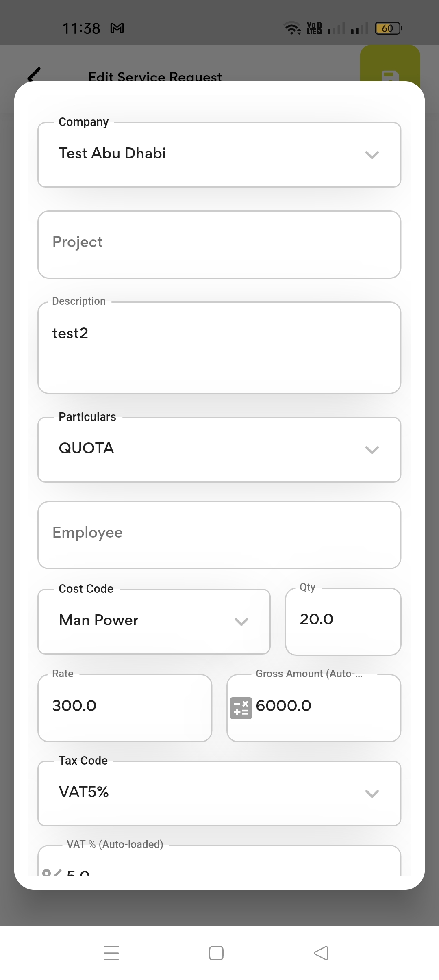Focus the Qty field showing 20.0
The width and height of the screenshot is (439, 980).
point(343,621)
